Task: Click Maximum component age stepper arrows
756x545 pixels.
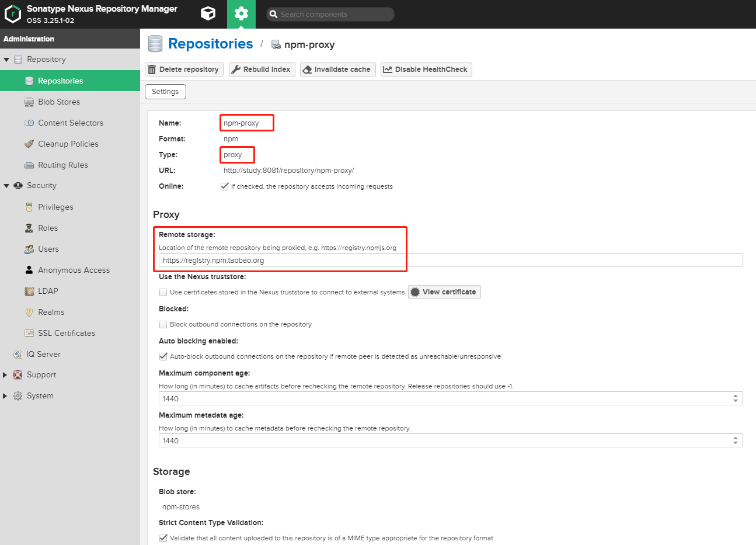Action: click(735, 398)
